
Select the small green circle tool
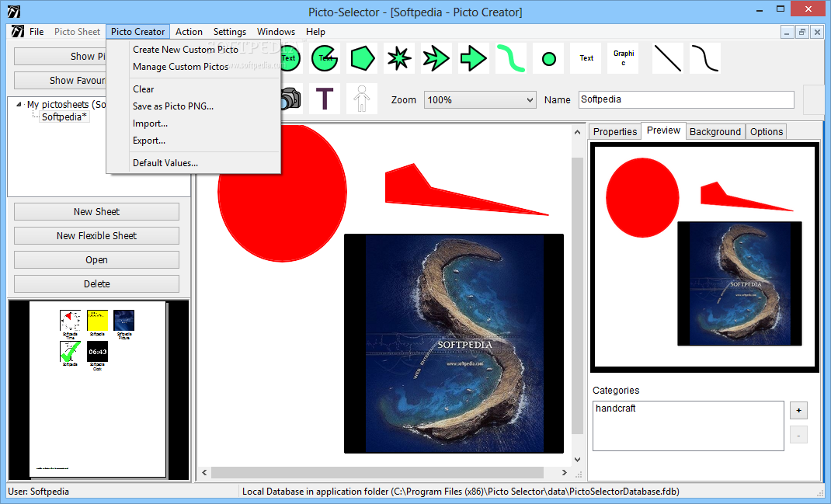(548, 58)
